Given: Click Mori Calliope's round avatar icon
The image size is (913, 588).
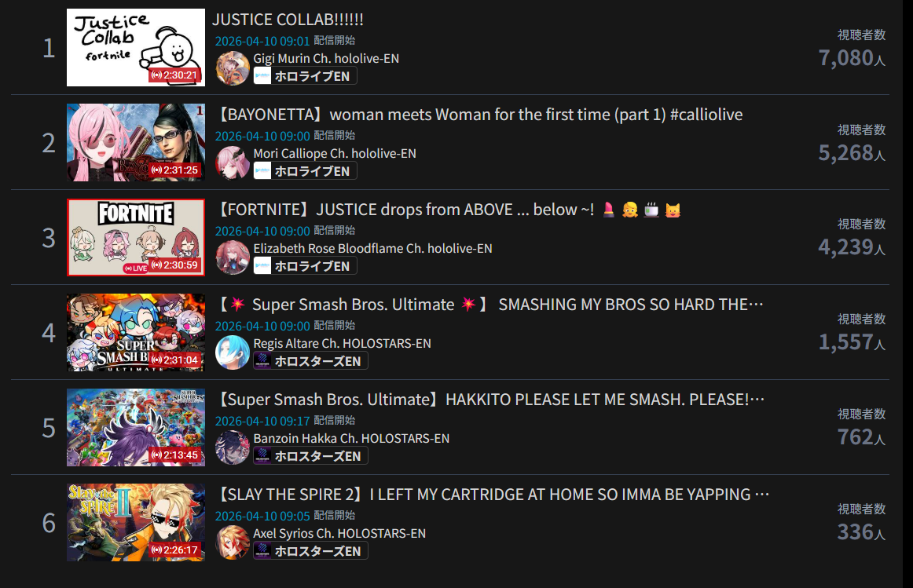Looking at the screenshot, I should (x=233, y=163).
